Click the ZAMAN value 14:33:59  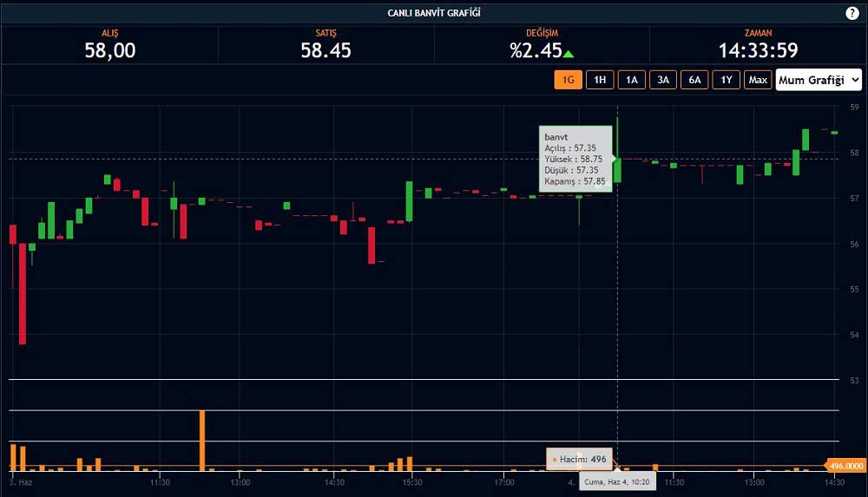pyautogui.click(x=758, y=50)
